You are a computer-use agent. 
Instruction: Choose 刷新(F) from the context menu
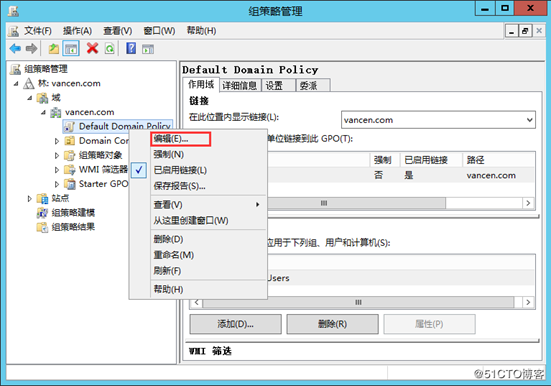click(x=208, y=271)
